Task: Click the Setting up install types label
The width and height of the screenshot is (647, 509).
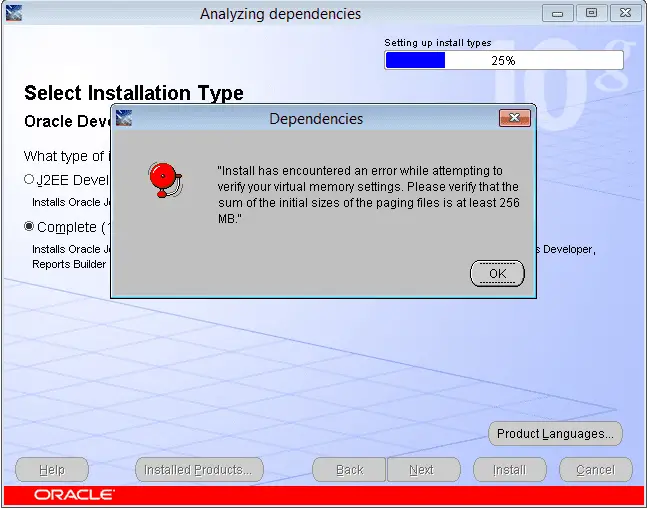Action: [438, 43]
